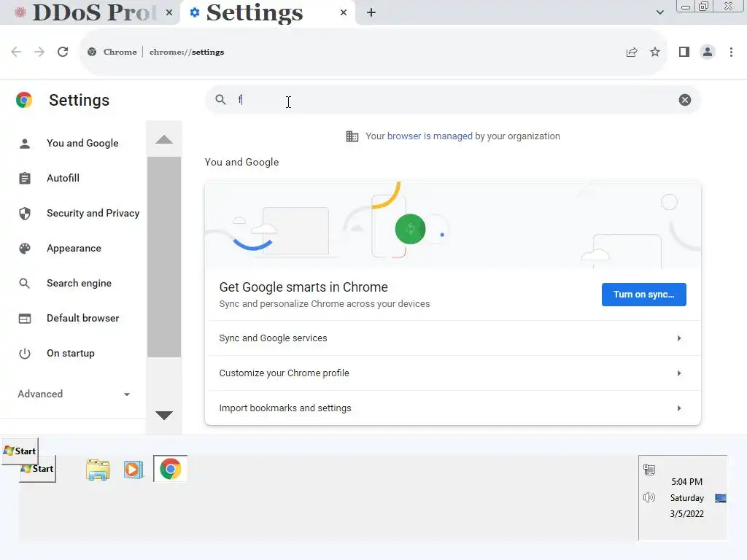This screenshot has height=560, width=747.
Task: Expand Sync and Google services row
Action: pos(452,338)
